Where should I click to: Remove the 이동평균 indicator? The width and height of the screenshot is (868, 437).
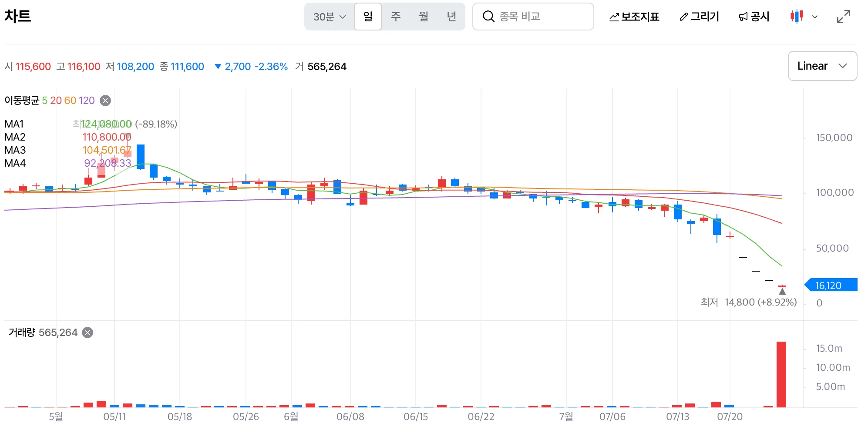click(x=105, y=101)
